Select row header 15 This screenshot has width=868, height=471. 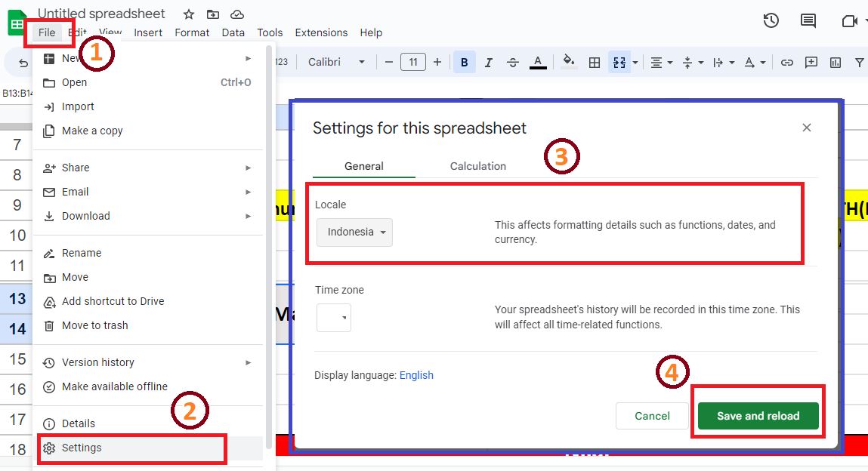click(x=17, y=359)
